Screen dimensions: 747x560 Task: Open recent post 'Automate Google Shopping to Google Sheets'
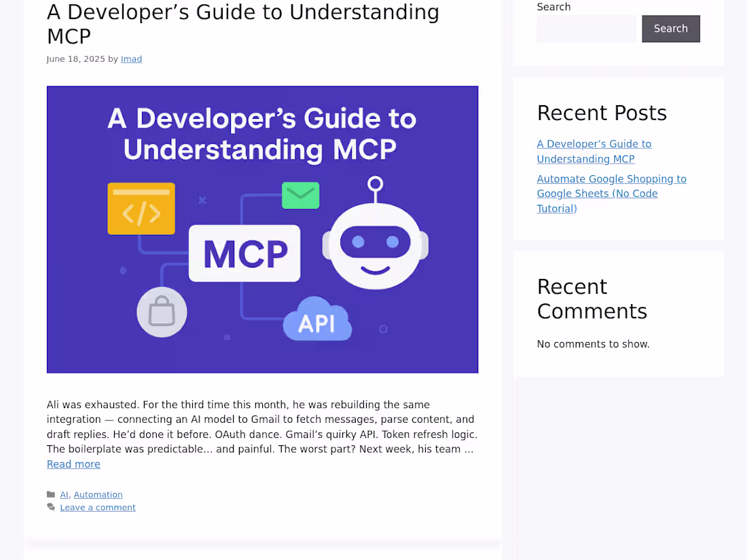[x=612, y=194]
